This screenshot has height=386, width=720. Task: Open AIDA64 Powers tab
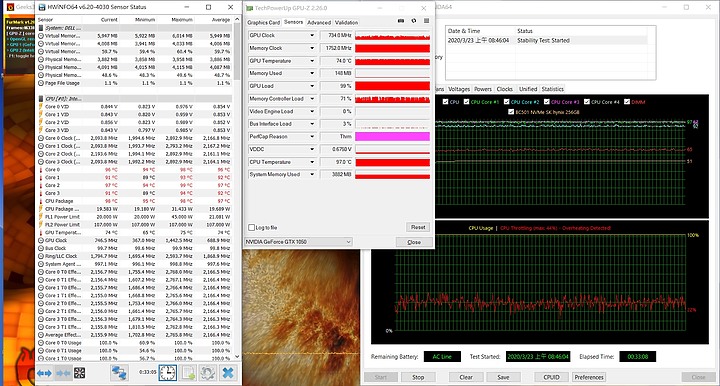483,89
